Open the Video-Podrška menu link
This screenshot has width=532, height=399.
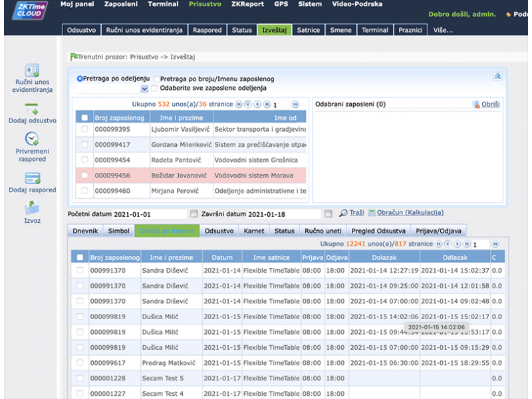(x=357, y=4)
